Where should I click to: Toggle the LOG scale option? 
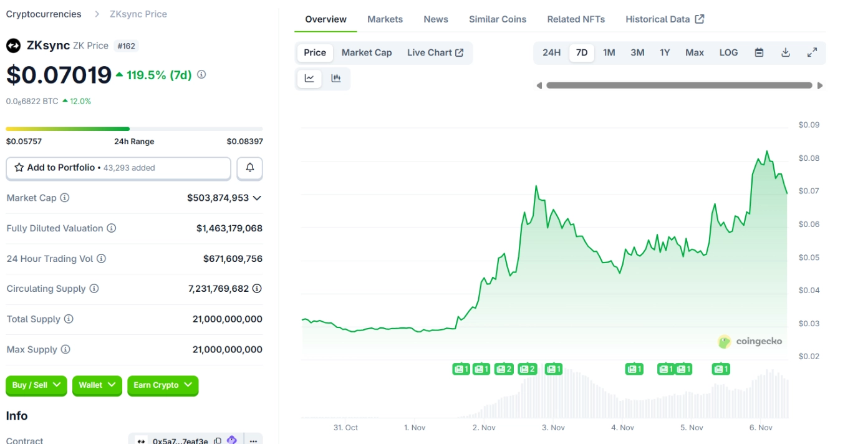728,53
